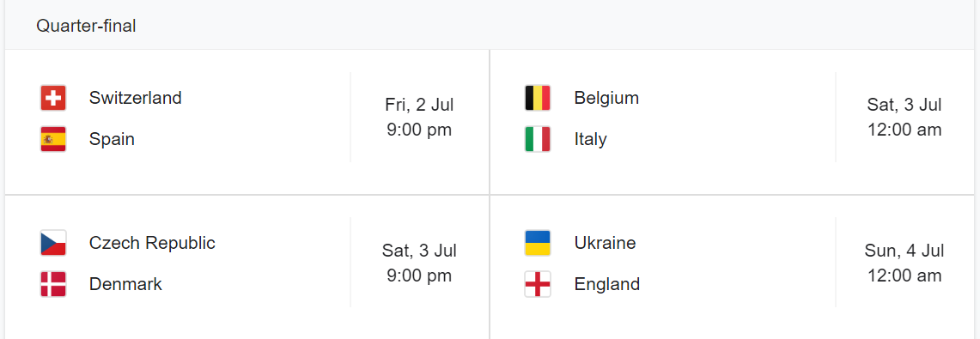
Task: Select the Italy team name
Action: pyautogui.click(x=591, y=139)
